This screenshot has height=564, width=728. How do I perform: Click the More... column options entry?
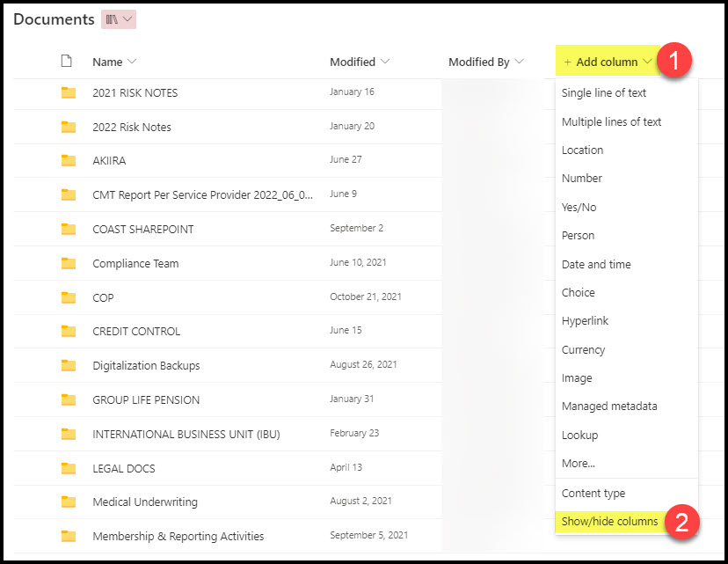(578, 464)
